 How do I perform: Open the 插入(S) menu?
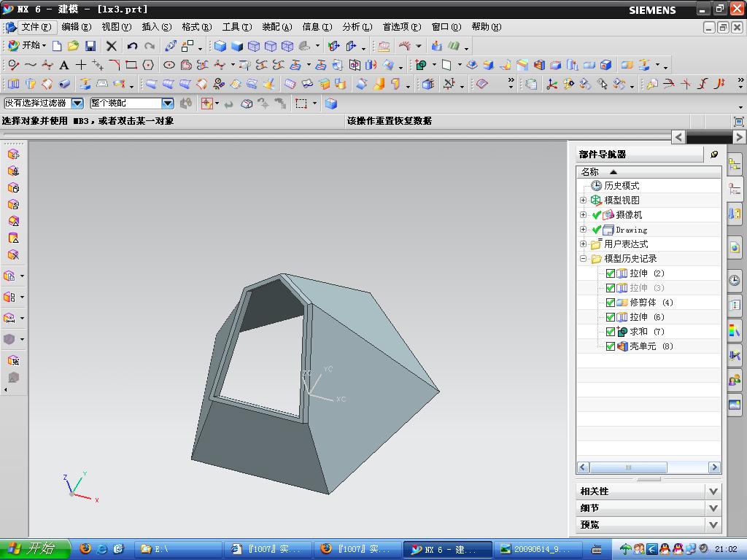pyautogui.click(x=156, y=27)
